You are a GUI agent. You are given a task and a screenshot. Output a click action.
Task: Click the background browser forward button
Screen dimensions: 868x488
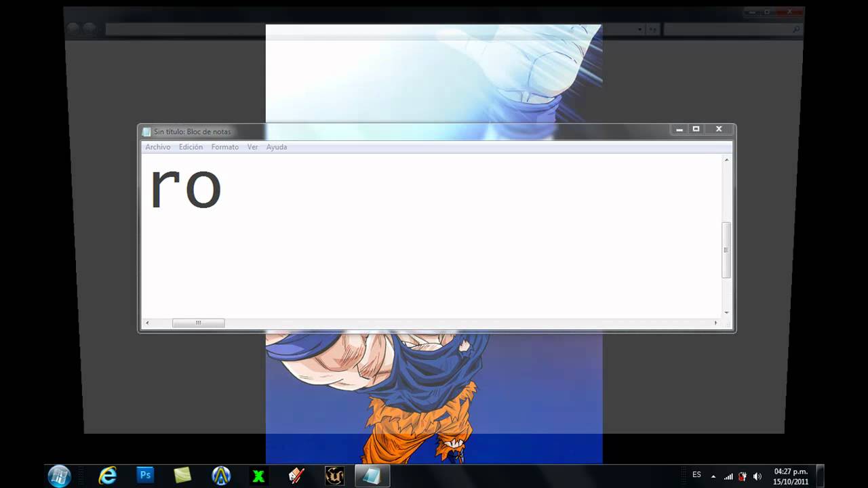(90, 29)
